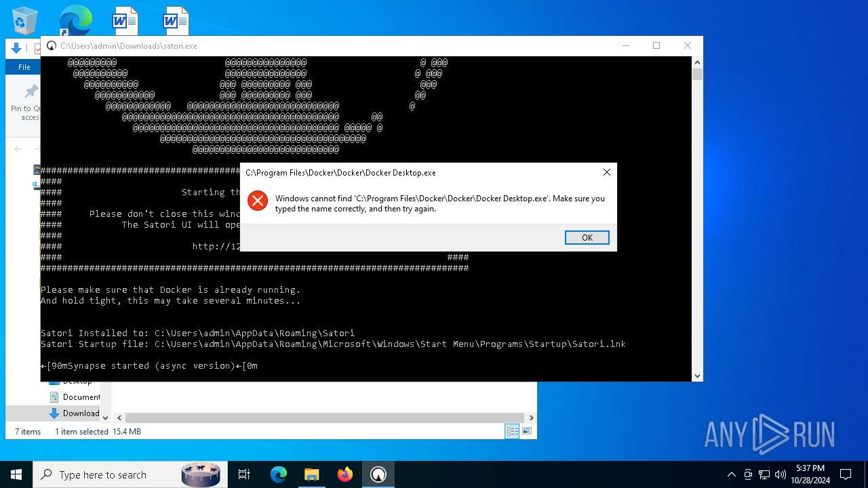The height and width of the screenshot is (488, 868).
Task: Click 'Please make sure that Docker' console line
Action: tap(170, 289)
